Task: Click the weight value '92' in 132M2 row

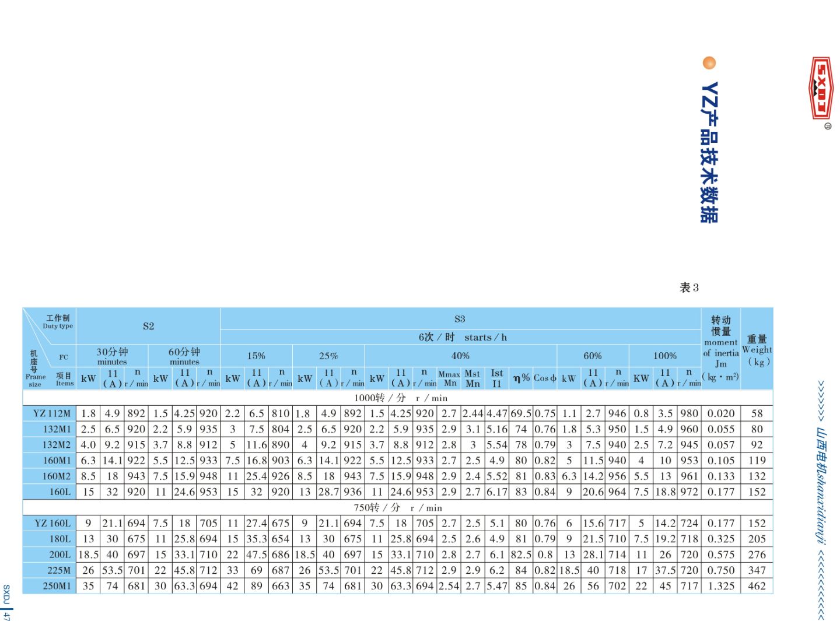Action: [x=757, y=445]
